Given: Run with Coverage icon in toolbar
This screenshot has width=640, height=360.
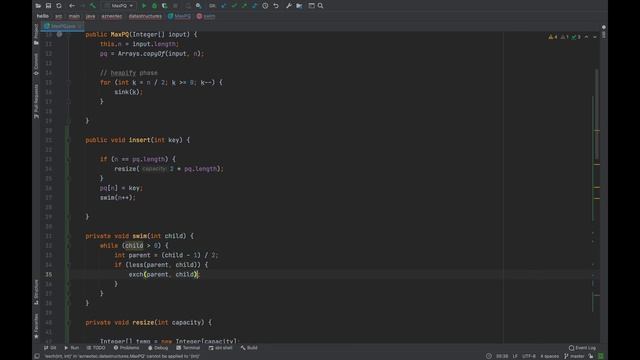Looking at the screenshot, I should pyautogui.click(x=164, y=6).
